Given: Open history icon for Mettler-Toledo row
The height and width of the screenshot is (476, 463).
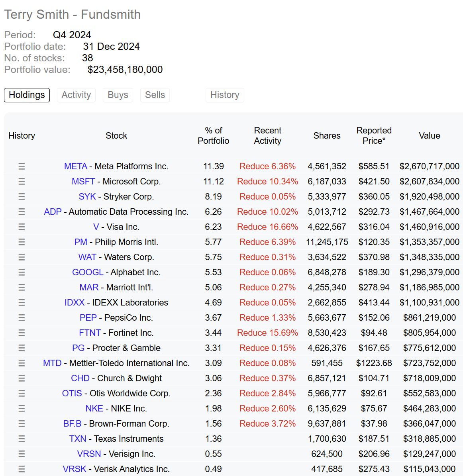Looking at the screenshot, I should pyautogui.click(x=22, y=363).
